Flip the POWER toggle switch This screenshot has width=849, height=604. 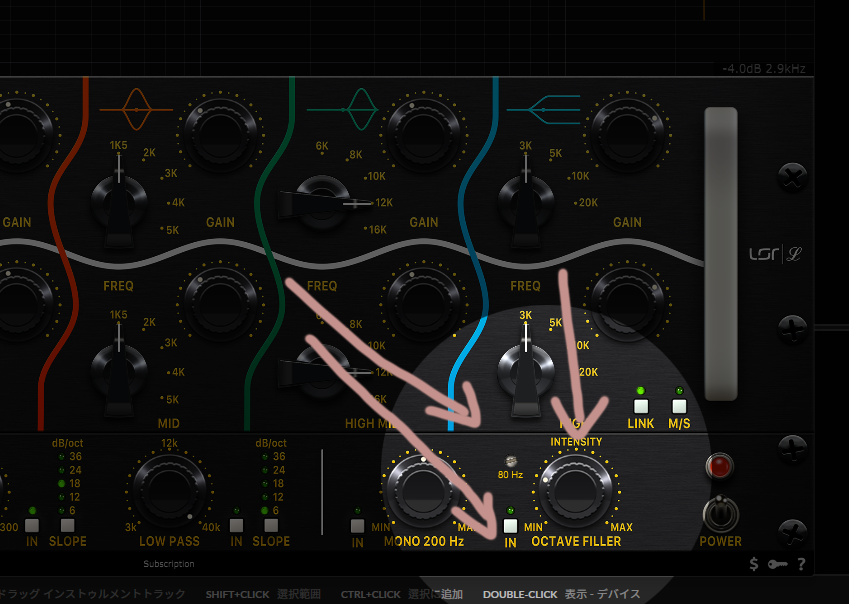click(x=721, y=514)
